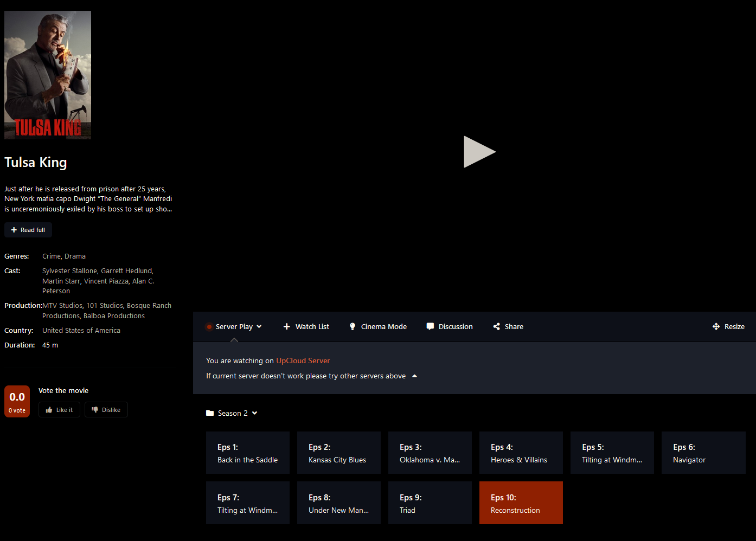Open the Server Play dropdown
The height and width of the screenshot is (541, 756).
tap(234, 326)
